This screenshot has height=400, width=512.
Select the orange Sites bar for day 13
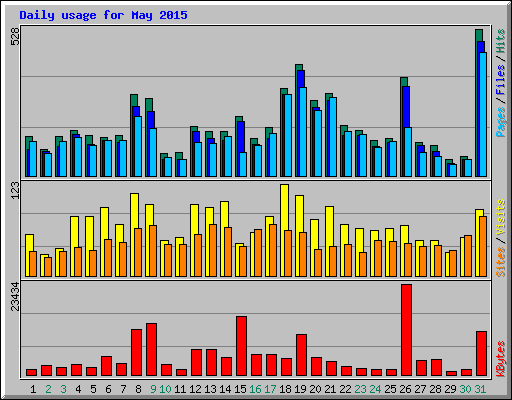pos(213,250)
